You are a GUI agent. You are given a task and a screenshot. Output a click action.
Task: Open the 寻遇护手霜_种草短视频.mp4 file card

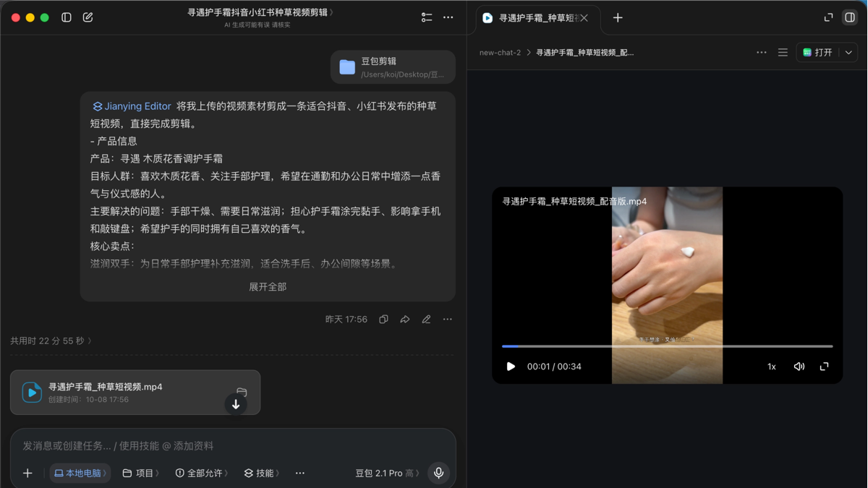pyautogui.click(x=135, y=393)
